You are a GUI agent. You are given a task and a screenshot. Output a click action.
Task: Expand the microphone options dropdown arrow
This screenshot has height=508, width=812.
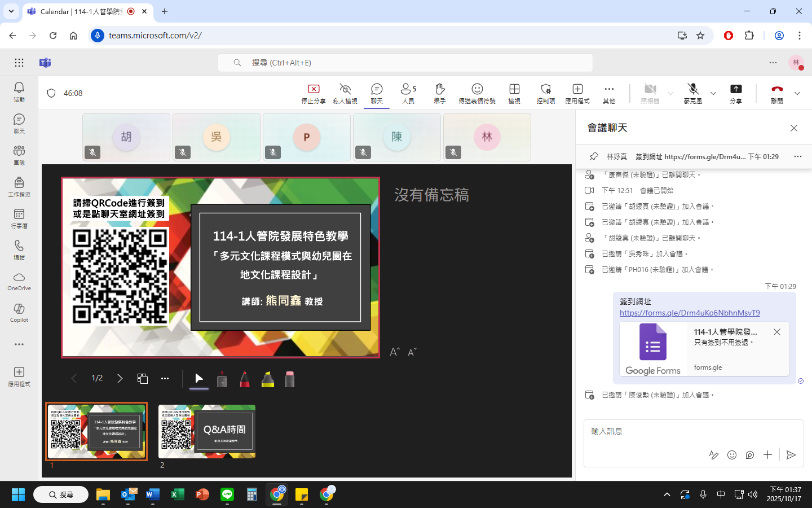point(713,93)
